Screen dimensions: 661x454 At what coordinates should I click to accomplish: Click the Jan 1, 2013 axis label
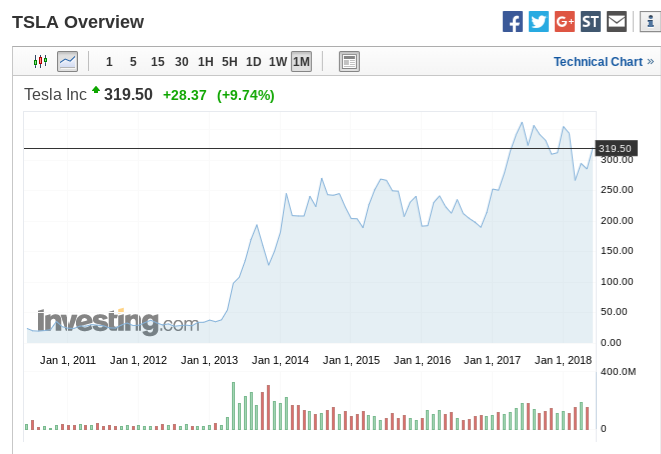210,360
